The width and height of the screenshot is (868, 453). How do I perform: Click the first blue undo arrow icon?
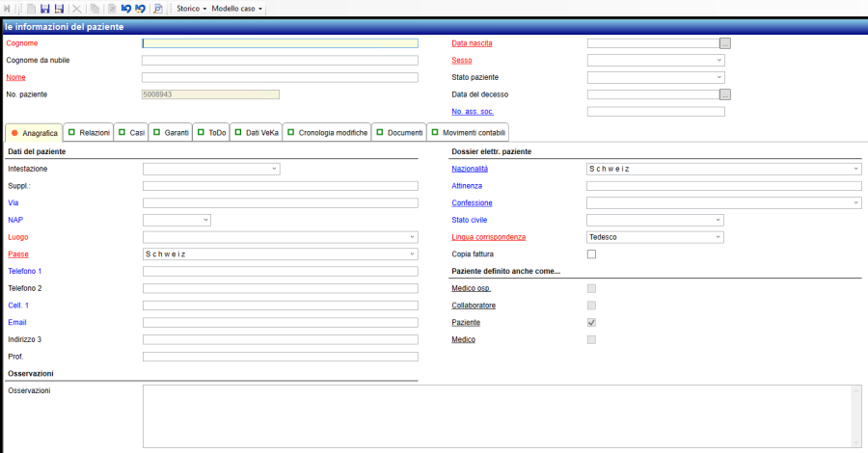point(126,8)
